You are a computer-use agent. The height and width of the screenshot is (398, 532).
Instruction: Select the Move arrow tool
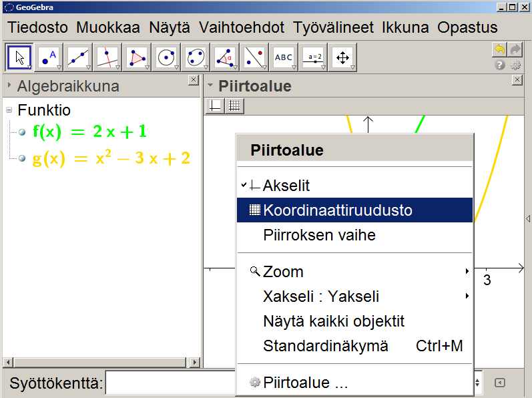[x=19, y=57]
